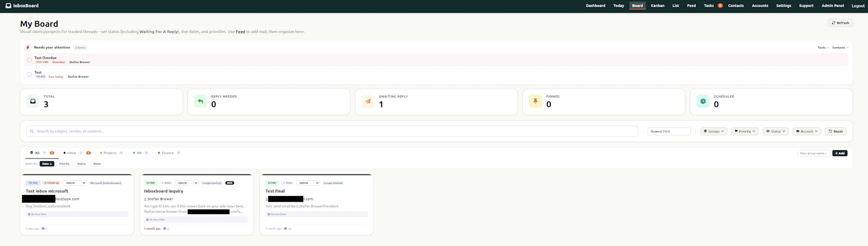This screenshot has width=868, height=246.
Task: Select the All group tab
Action: [42, 153]
